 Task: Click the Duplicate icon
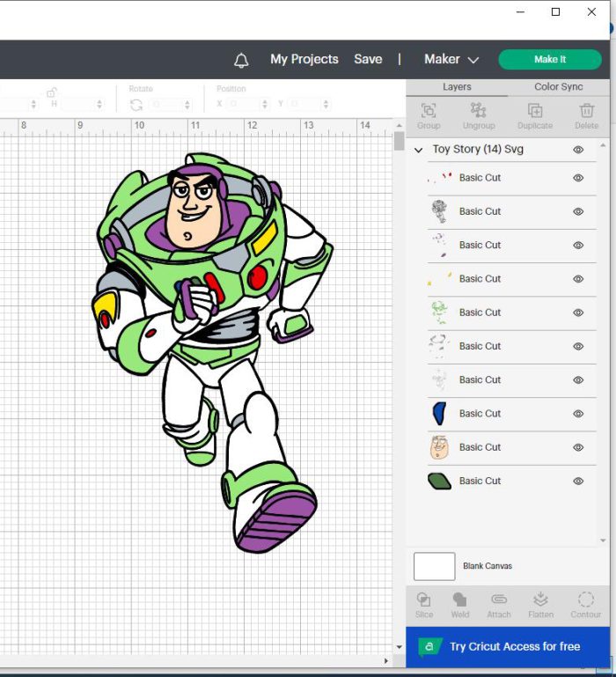point(535,111)
